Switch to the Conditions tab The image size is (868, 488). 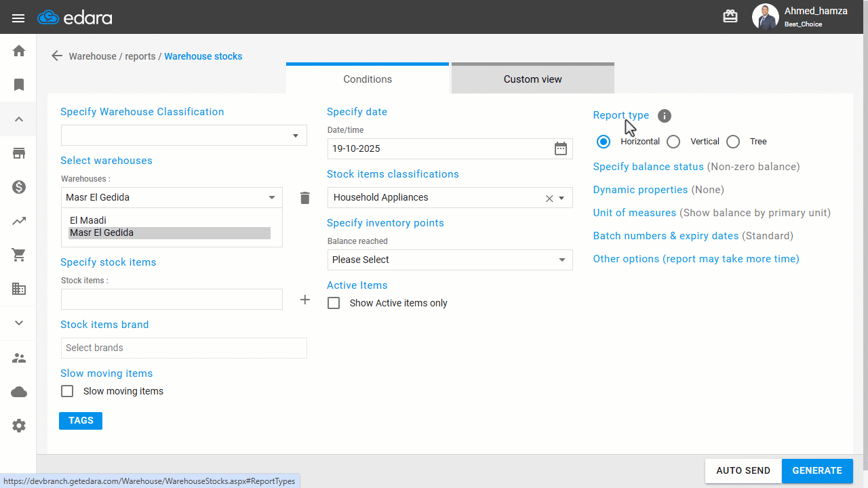click(368, 79)
